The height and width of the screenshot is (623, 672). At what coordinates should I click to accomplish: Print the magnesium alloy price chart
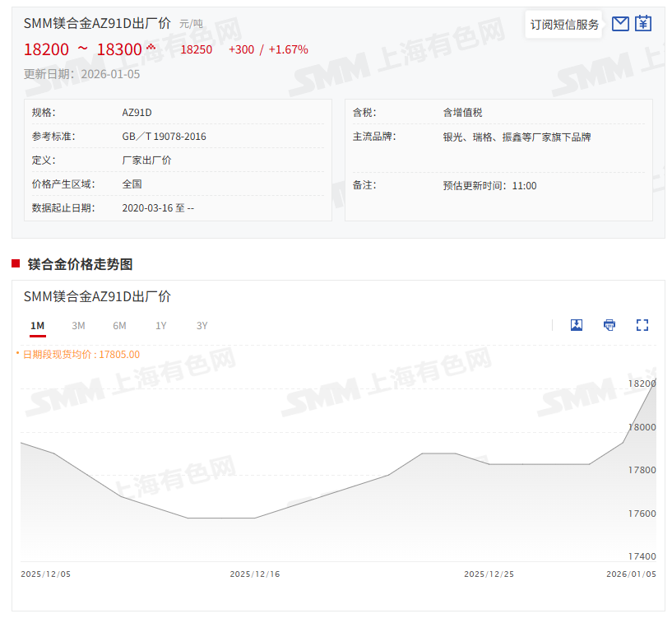tap(609, 325)
